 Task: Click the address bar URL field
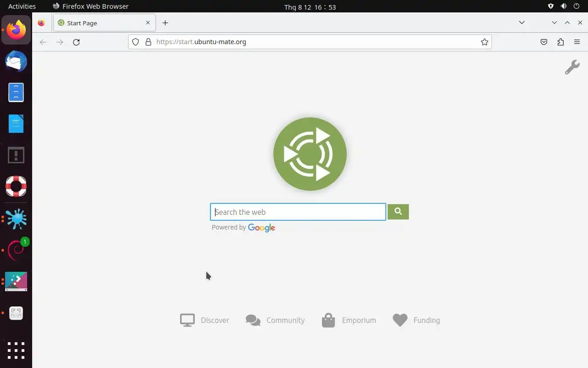pos(310,42)
